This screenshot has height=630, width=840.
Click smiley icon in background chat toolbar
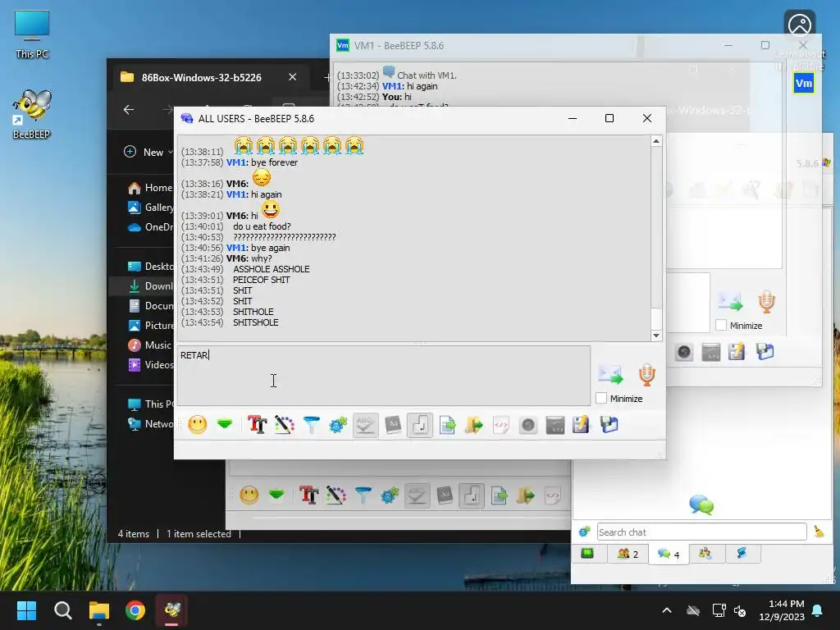[249, 495]
